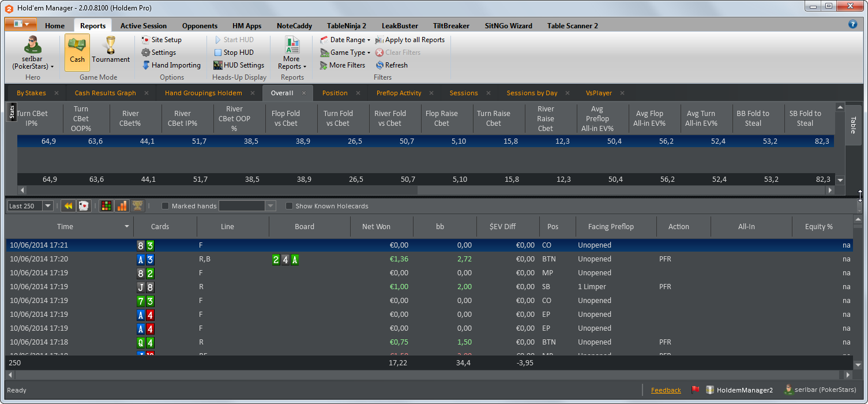This screenshot has height=404, width=868.
Task: Switch to Cash Results Graph tab
Action: point(106,93)
